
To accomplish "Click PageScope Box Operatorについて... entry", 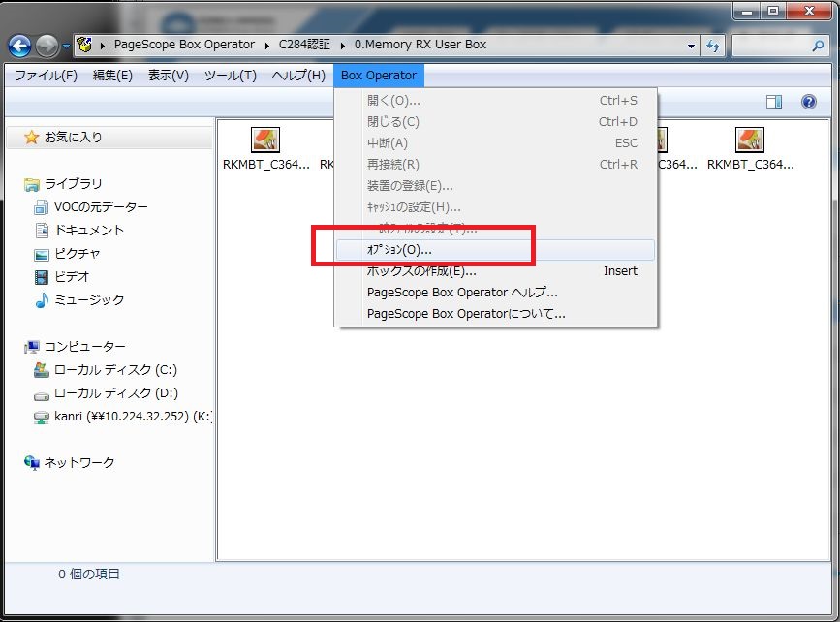I will [x=466, y=313].
